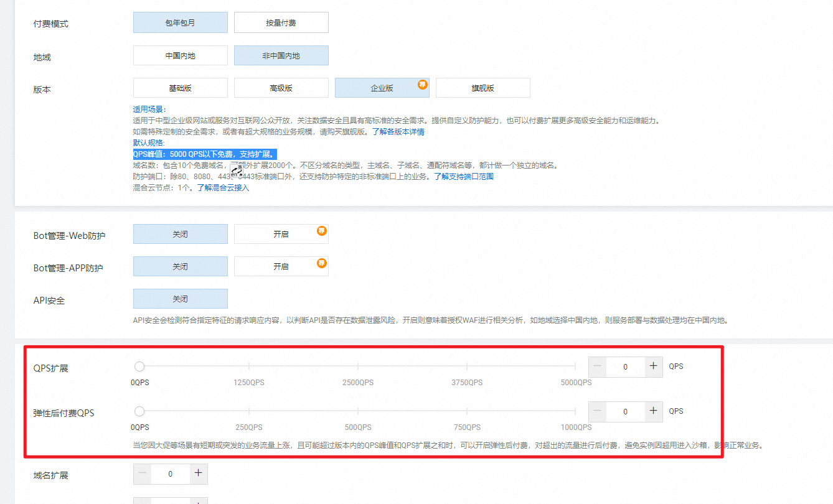Click the QPS扩展 label
Screen dimensions: 833x504
51,368
